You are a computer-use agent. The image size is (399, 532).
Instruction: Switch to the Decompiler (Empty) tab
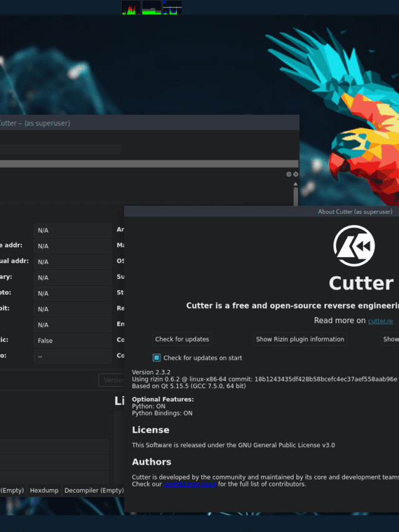[x=94, y=490]
